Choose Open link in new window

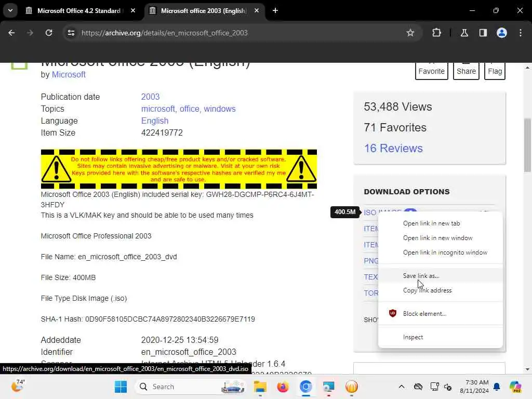tap(441, 238)
